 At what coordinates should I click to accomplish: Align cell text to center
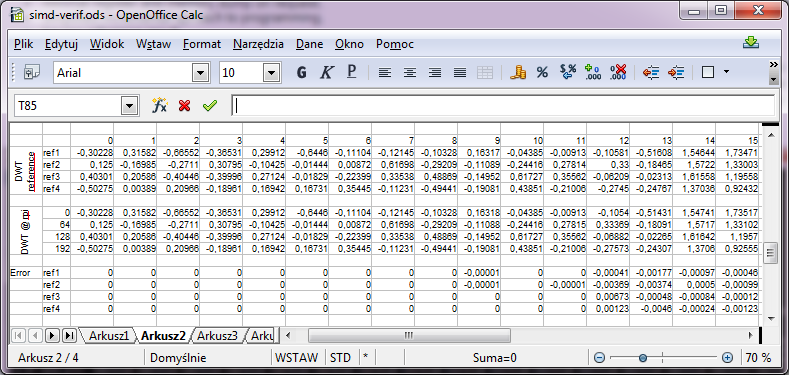tap(410, 73)
